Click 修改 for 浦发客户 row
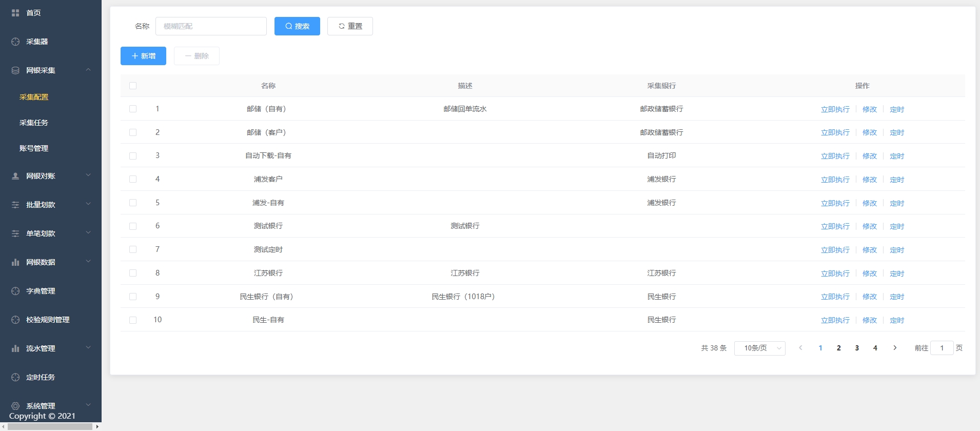 pos(870,180)
